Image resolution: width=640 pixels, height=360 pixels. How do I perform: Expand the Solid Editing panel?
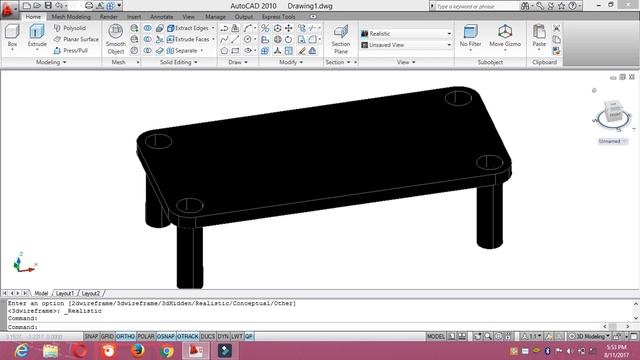pyautogui.click(x=179, y=62)
